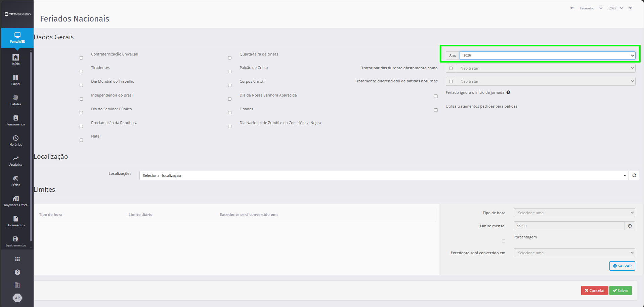Enable Tratamento diferenciado de batidas noturnas checkbox
This screenshot has width=644, height=307.
click(x=451, y=81)
